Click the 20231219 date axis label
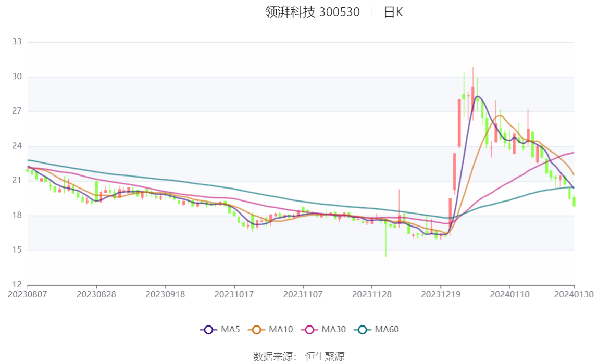598x364 pixels. click(x=441, y=295)
